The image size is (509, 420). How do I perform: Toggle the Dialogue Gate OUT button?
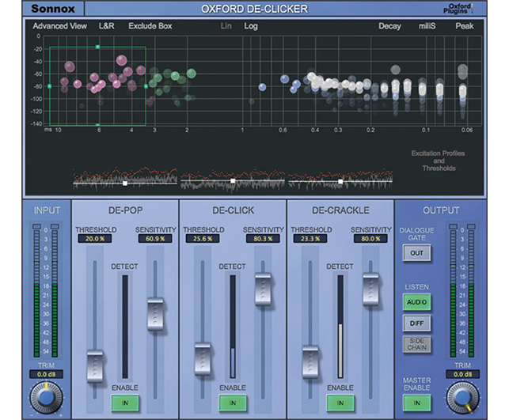417,253
